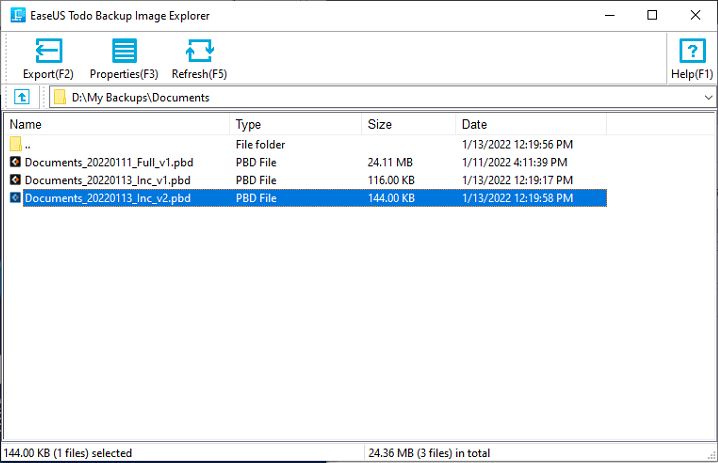Open Properties(F3) from the toolbar
This screenshot has height=463, width=718.
click(124, 51)
